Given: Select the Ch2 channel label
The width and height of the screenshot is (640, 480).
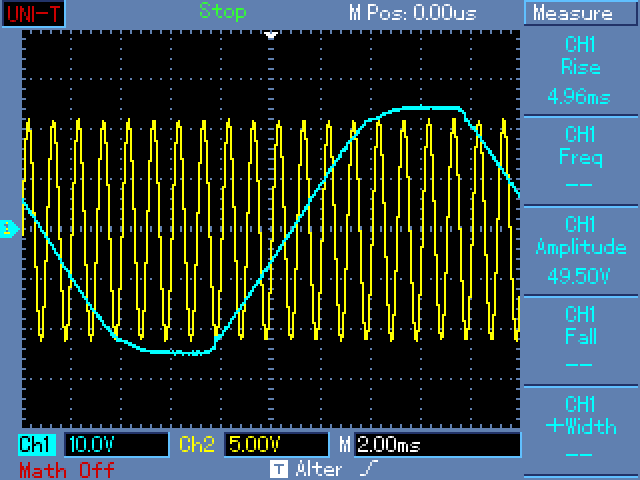Looking at the screenshot, I should point(197,444).
